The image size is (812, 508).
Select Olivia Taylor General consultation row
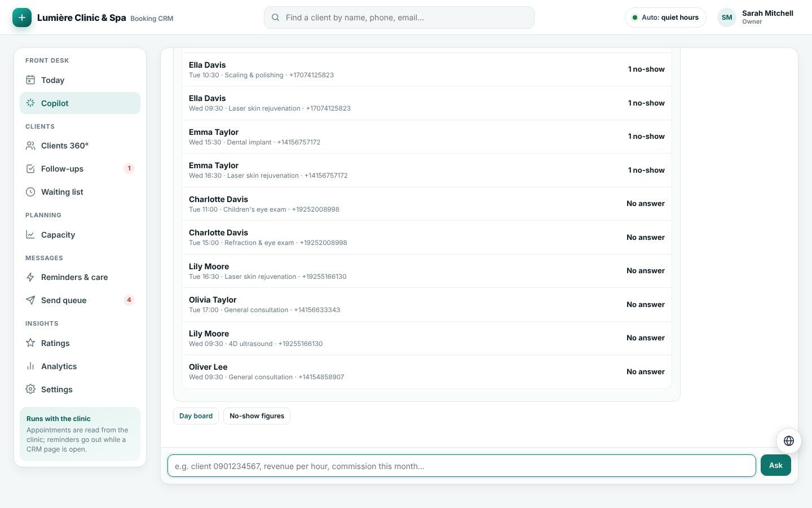click(x=427, y=305)
